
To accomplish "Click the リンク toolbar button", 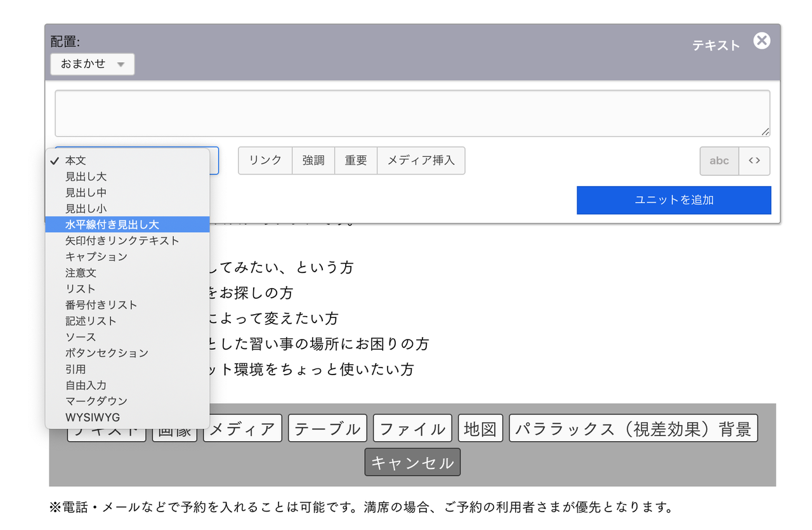I will (265, 161).
